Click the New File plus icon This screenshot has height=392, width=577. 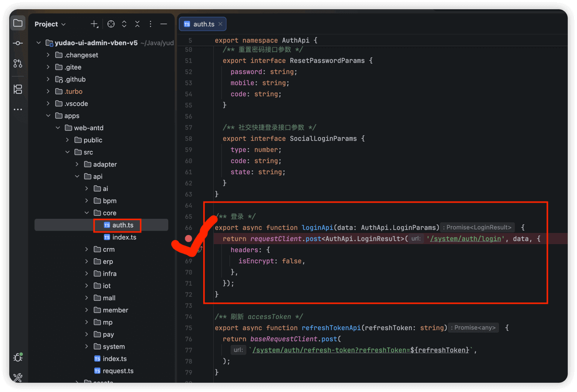coord(94,24)
